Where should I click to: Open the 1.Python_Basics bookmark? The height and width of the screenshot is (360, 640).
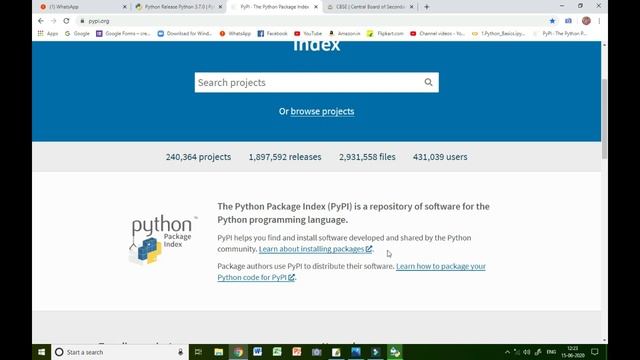[x=498, y=33]
